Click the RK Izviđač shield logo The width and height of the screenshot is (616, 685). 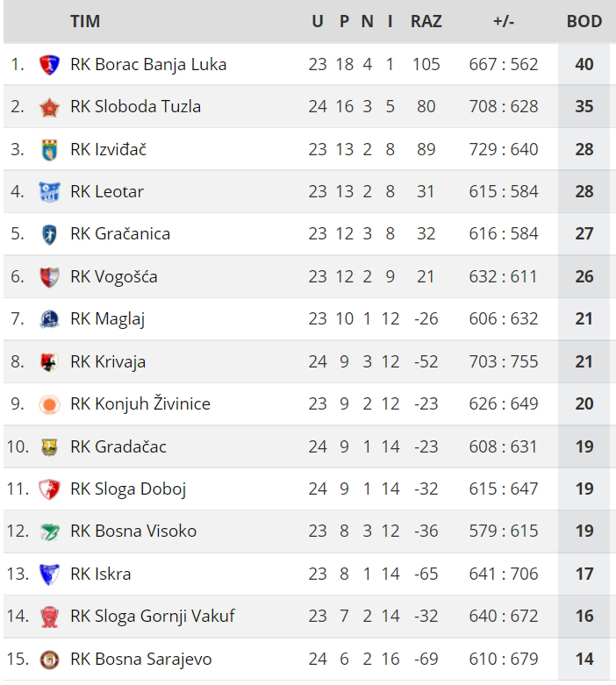49,149
